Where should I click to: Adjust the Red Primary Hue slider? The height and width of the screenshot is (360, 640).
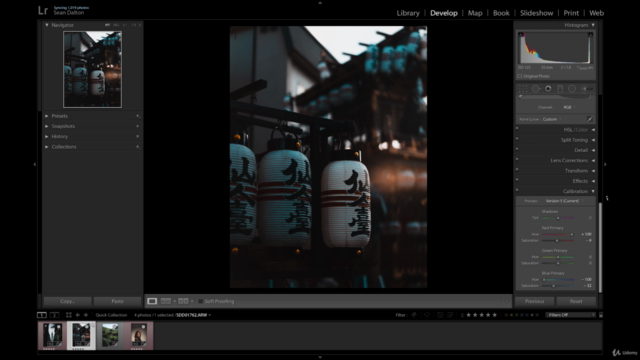[572, 234]
